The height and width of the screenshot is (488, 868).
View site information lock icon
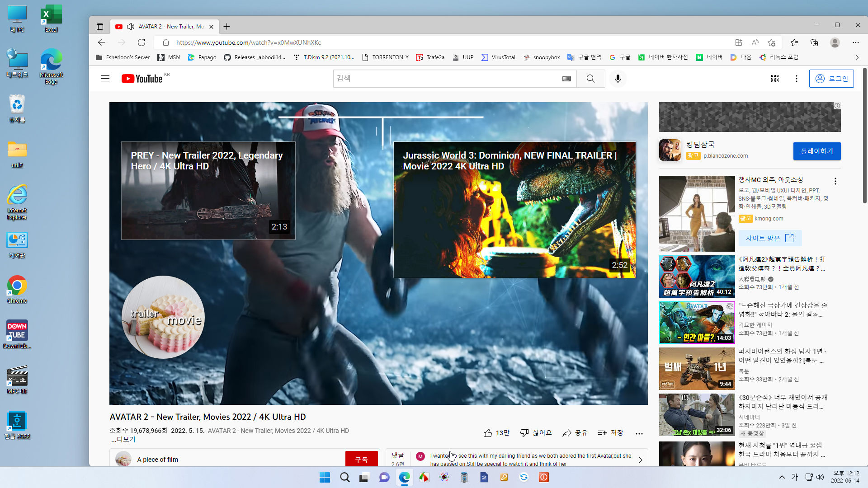click(x=166, y=42)
